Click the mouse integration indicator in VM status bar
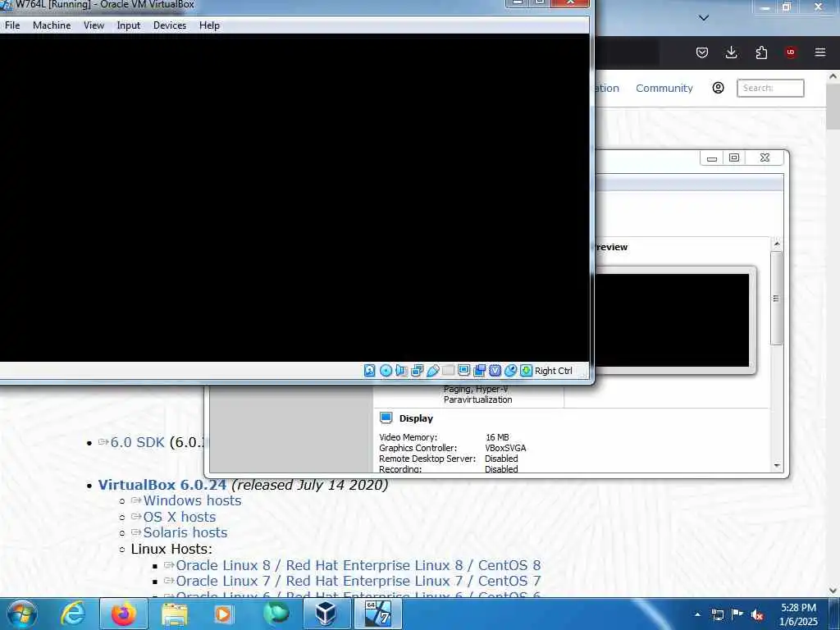The width and height of the screenshot is (840, 630). [x=510, y=371]
